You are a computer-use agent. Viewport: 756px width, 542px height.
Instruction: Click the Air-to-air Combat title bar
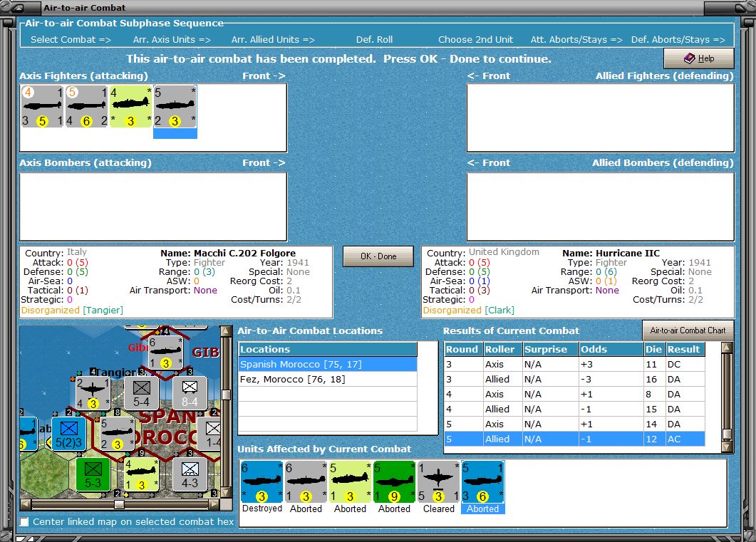click(x=378, y=7)
